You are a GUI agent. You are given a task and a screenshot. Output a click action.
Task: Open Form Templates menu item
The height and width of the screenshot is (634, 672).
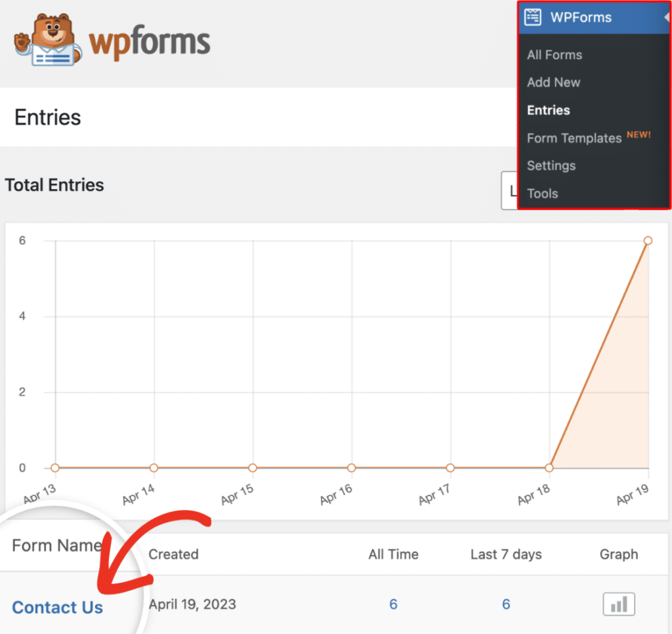[574, 138]
